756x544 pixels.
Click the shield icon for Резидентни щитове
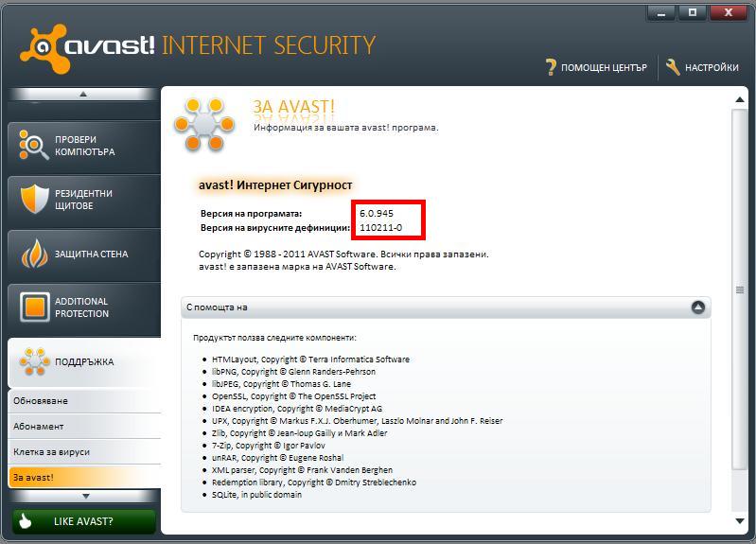(34, 199)
